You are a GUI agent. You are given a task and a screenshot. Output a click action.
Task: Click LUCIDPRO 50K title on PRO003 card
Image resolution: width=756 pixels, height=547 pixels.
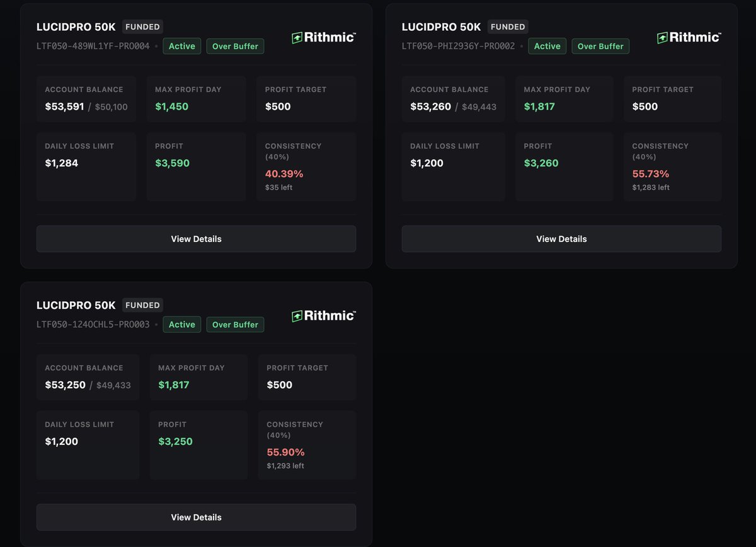pyautogui.click(x=76, y=306)
